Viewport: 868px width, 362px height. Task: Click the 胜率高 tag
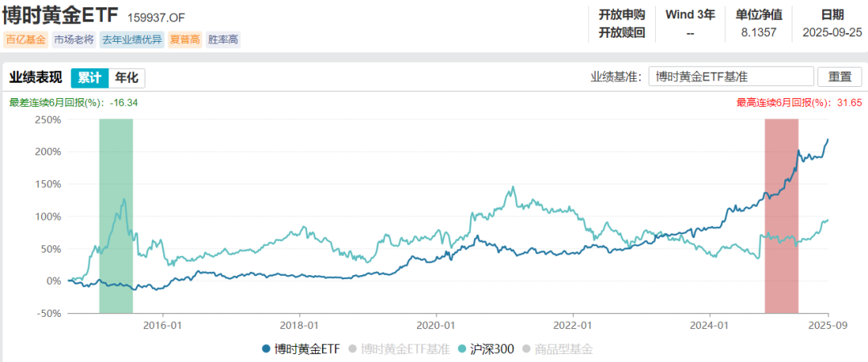tap(223, 40)
